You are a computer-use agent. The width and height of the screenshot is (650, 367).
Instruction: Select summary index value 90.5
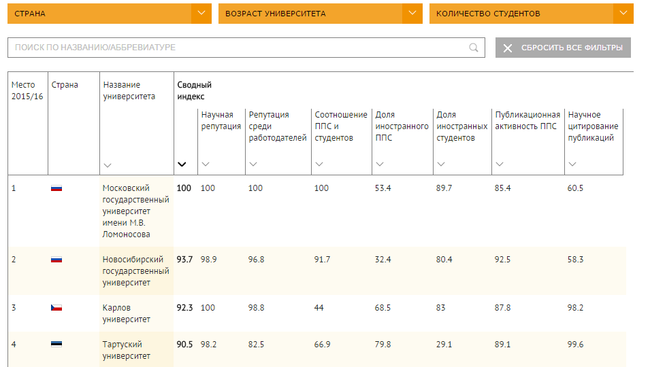(184, 344)
